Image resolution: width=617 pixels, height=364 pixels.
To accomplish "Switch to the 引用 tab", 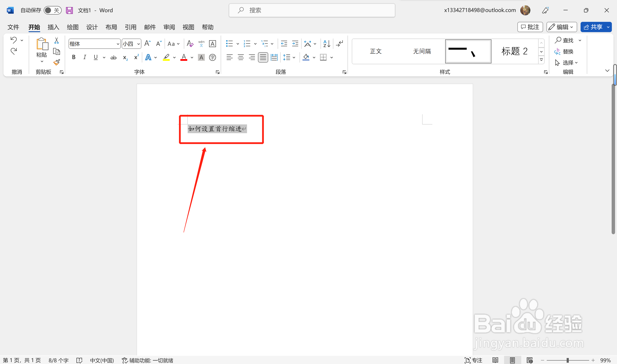I will pyautogui.click(x=130, y=27).
